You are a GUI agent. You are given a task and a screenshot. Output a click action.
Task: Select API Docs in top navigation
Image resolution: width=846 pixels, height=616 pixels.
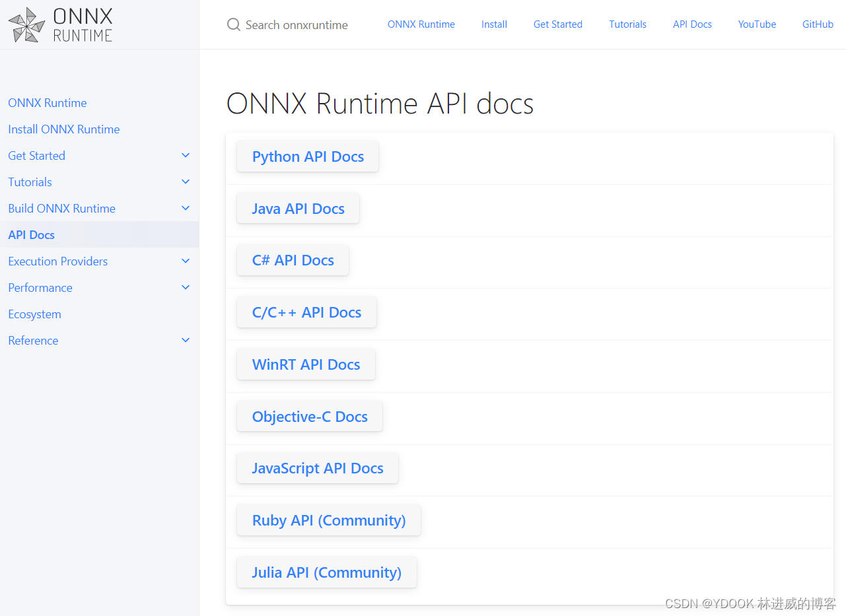coord(692,24)
